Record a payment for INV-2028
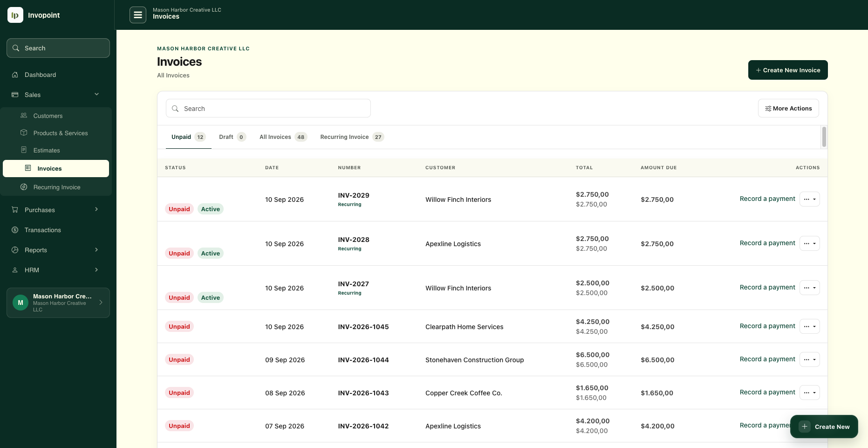 click(x=767, y=243)
